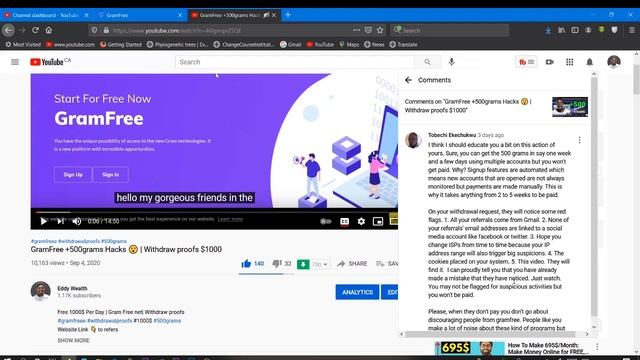640x360 pixels.
Task: Open options menu for Tobechi's comment
Action: click(580, 140)
